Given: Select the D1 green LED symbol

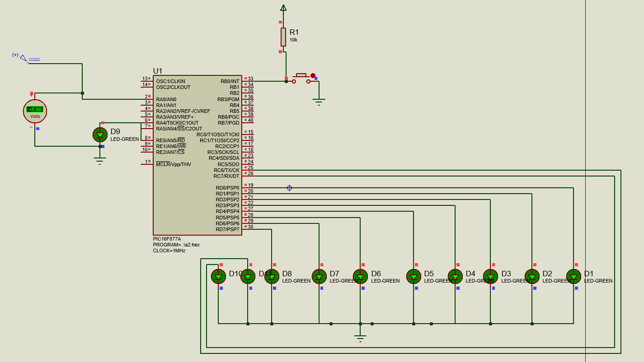Looking at the screenshot, I should (x=573, y=276).
